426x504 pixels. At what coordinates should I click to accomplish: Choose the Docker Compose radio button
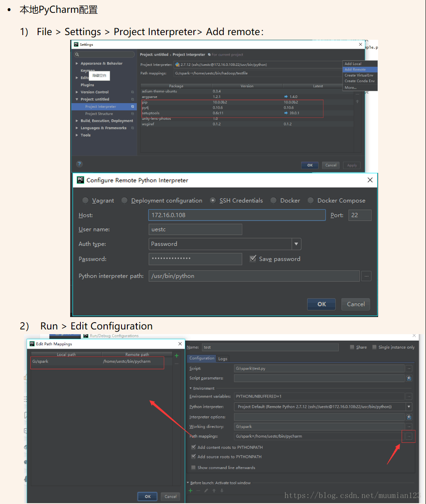point(311,201)
